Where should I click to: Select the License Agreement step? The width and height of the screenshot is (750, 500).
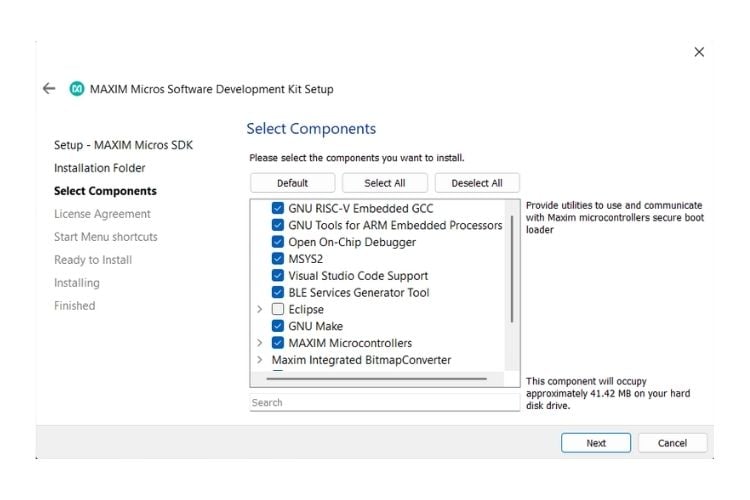coord(102,214)
